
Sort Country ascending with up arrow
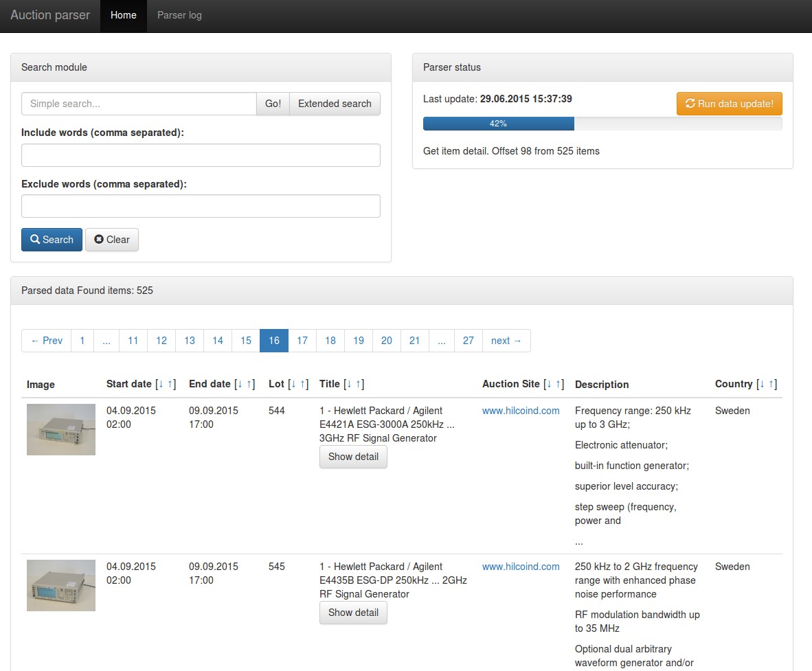[771, 384]
